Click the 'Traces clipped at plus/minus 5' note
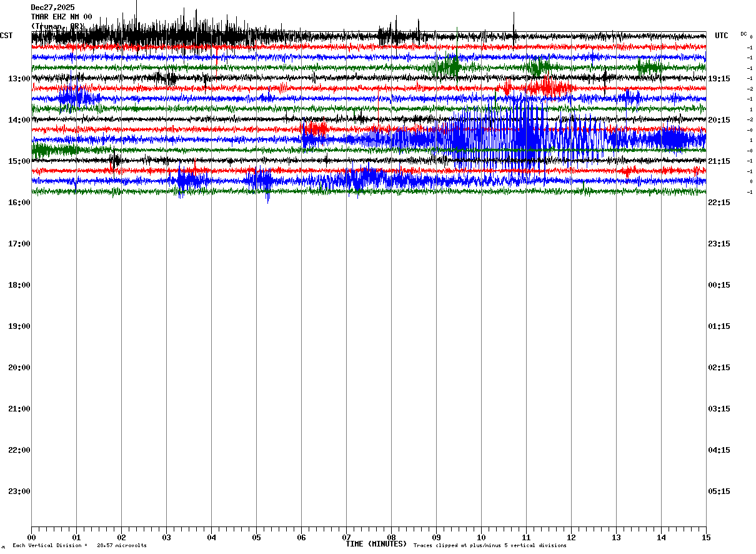Screen dimensions: 756x554 (x=490, y=546)
